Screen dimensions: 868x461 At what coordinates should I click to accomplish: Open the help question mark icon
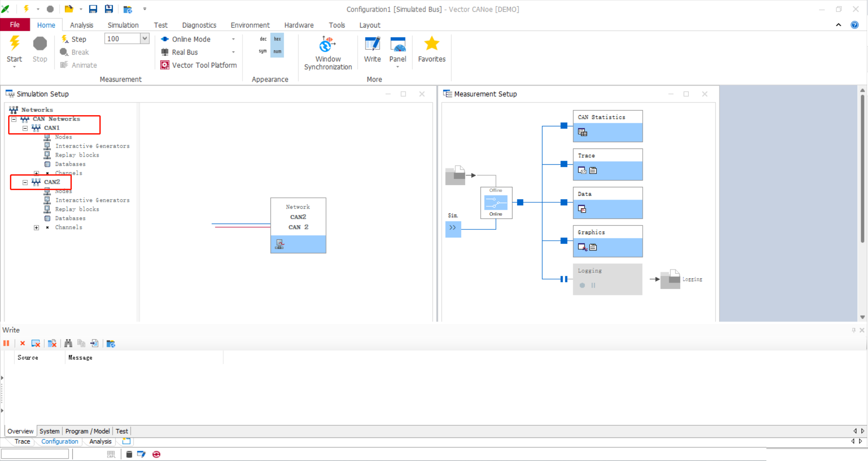click(x=854, y=25)
